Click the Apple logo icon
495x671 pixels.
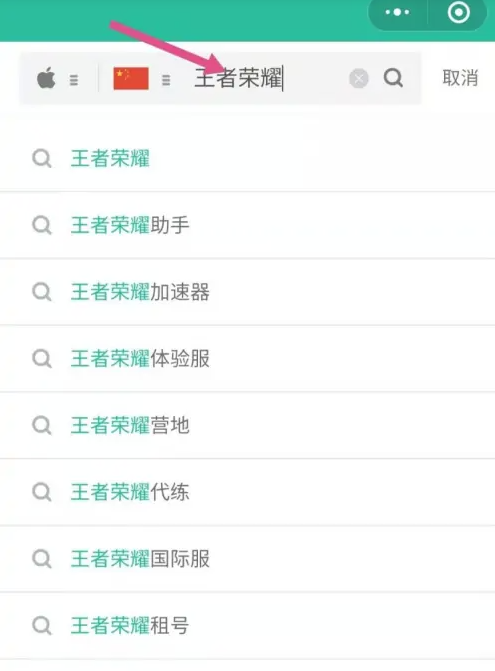point(46,78)
